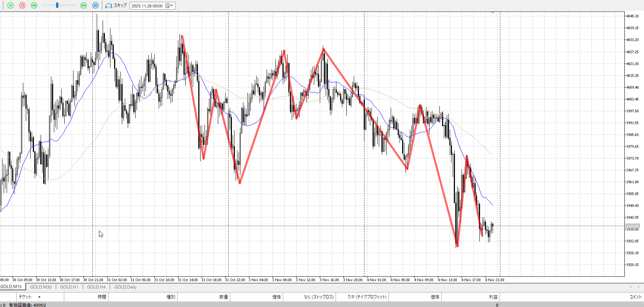
Task: Advance one bar with the blue step-forward icon
Action: [95, 6]
